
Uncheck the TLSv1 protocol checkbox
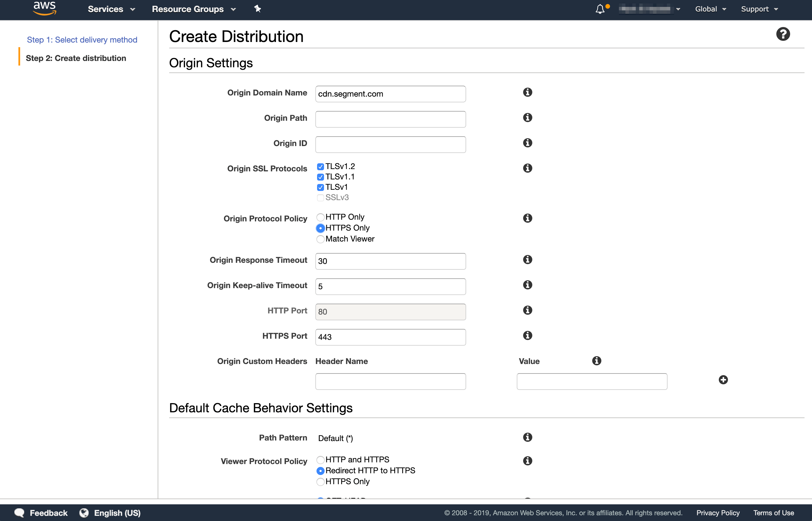coord(320,187)
